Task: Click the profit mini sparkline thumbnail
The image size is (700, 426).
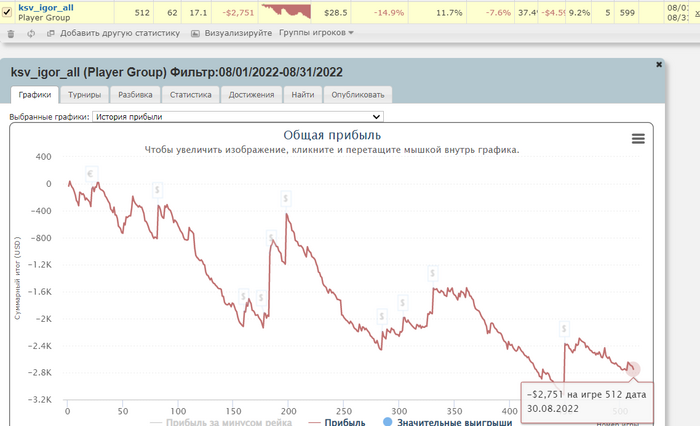Action: [x=286, y=12]
